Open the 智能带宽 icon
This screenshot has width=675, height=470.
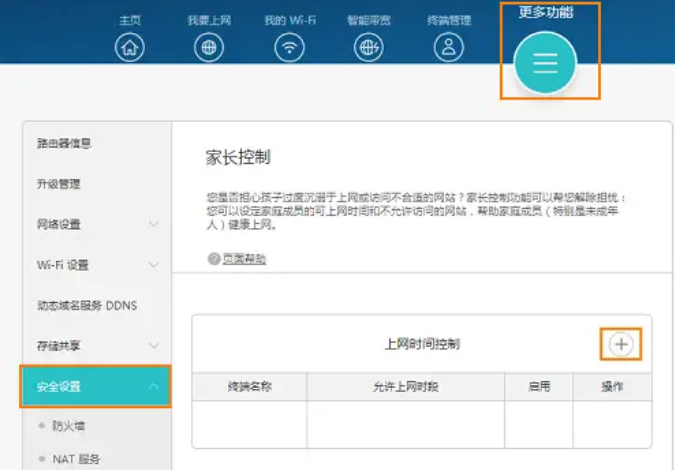tap(369, 46)
